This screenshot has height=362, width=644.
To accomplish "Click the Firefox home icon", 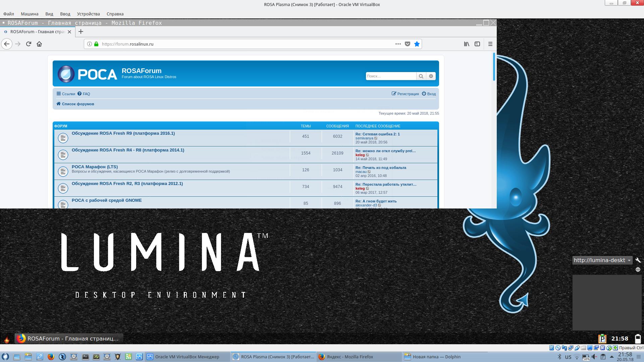I will [x=39, y=44].
